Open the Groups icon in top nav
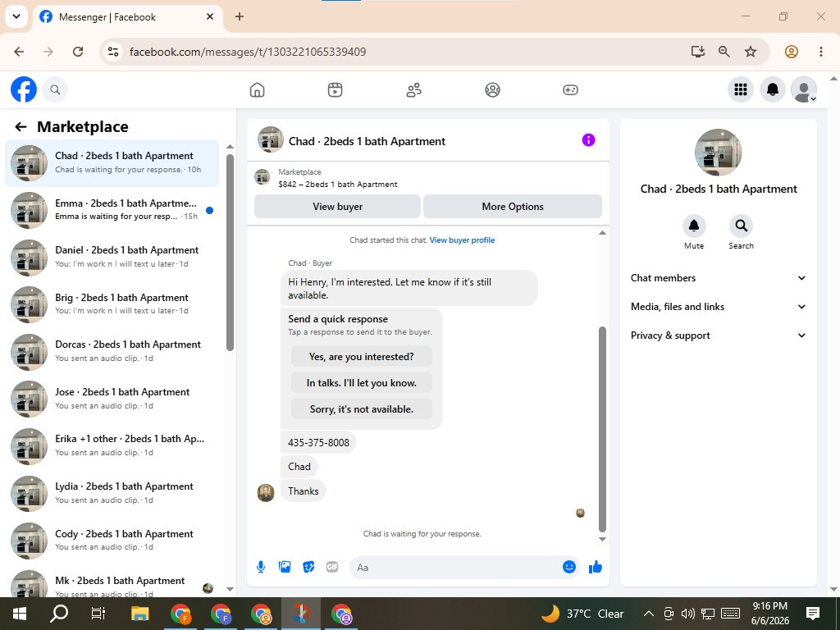Image resolution: width=840 pixels, height=630 pixels. pyautogui.click(x=492, y=90)
